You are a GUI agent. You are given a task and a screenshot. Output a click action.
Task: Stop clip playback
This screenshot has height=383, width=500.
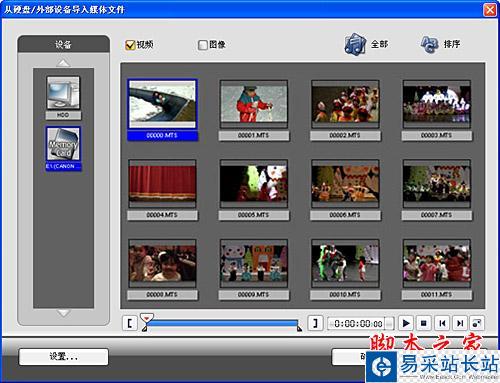[424, 323]
